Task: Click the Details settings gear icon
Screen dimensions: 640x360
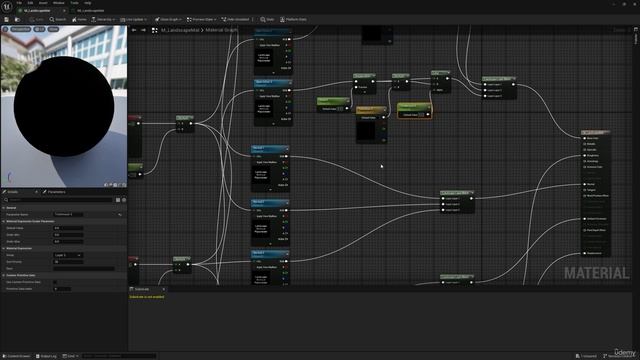Action: point(124,200)
